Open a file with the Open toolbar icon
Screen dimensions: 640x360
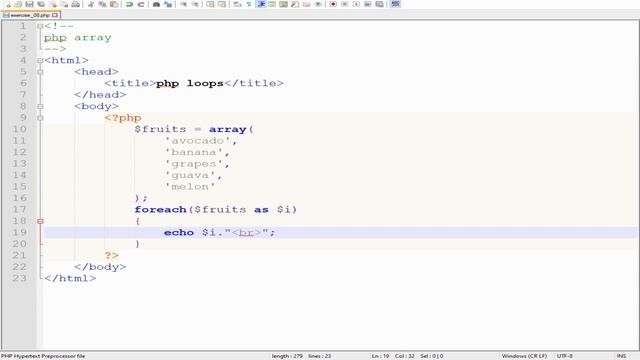point(18,4)
